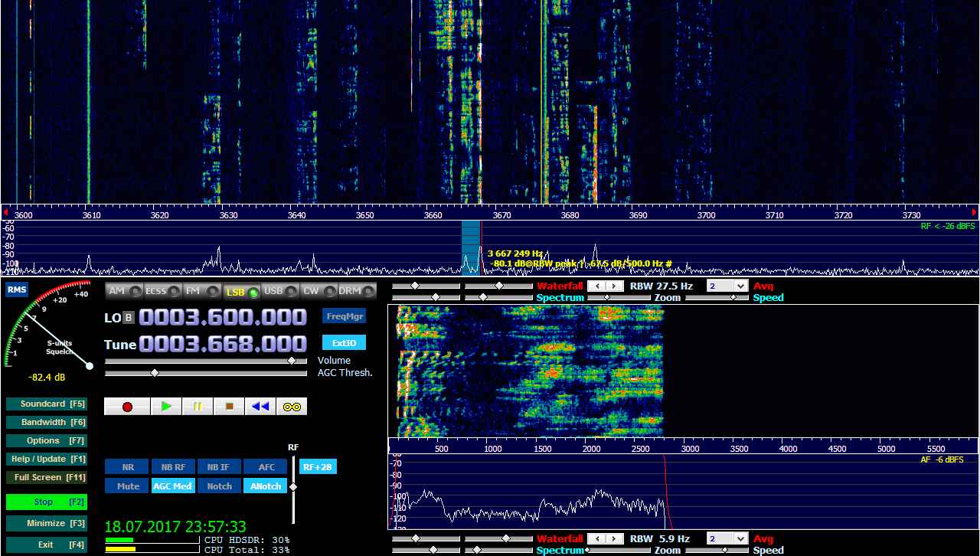Click the AGC Med button
Screen dimensions: 980x556
pos(173,486)
